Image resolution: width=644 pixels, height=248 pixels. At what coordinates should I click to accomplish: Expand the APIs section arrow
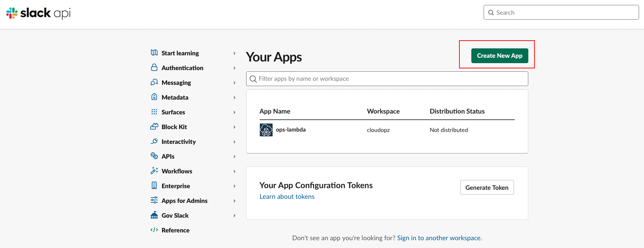(235, 157)
